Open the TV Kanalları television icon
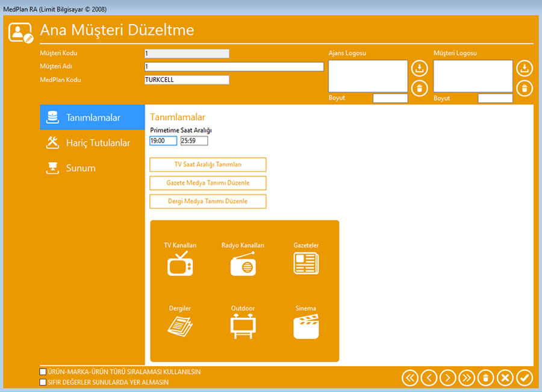This screenshot has width=542, height=392. pos(180,264)
